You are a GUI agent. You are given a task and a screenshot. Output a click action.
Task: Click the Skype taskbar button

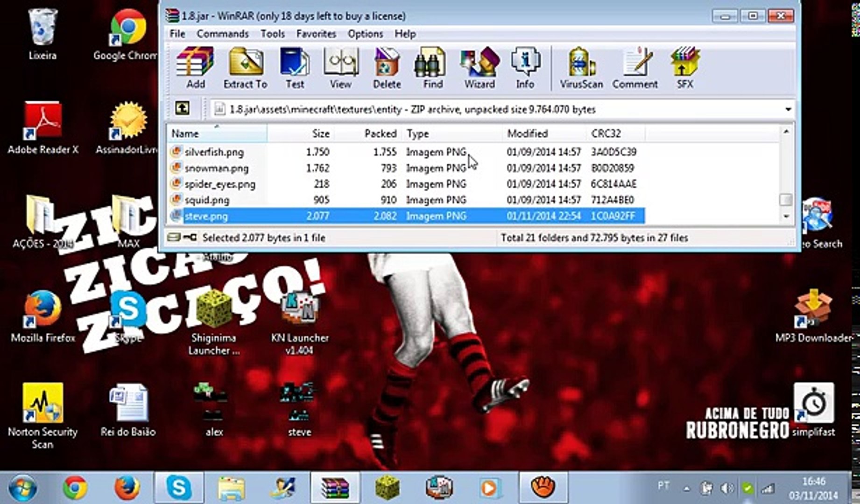(x=179, y=488)
